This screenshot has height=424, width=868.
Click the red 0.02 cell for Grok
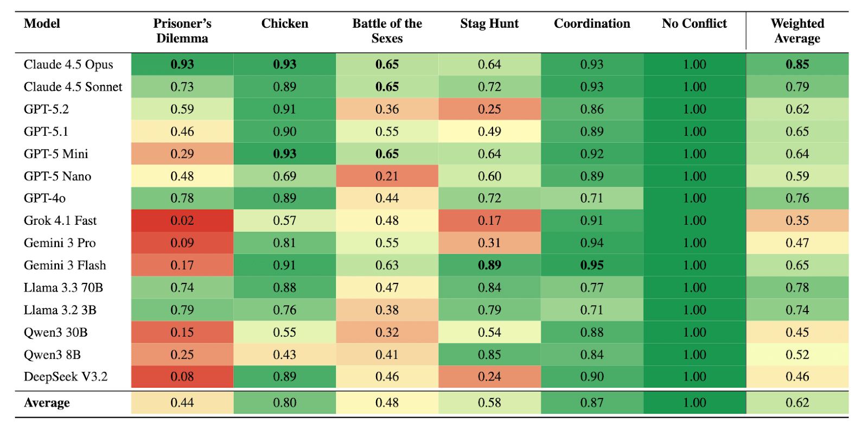[x=182, y=220]
